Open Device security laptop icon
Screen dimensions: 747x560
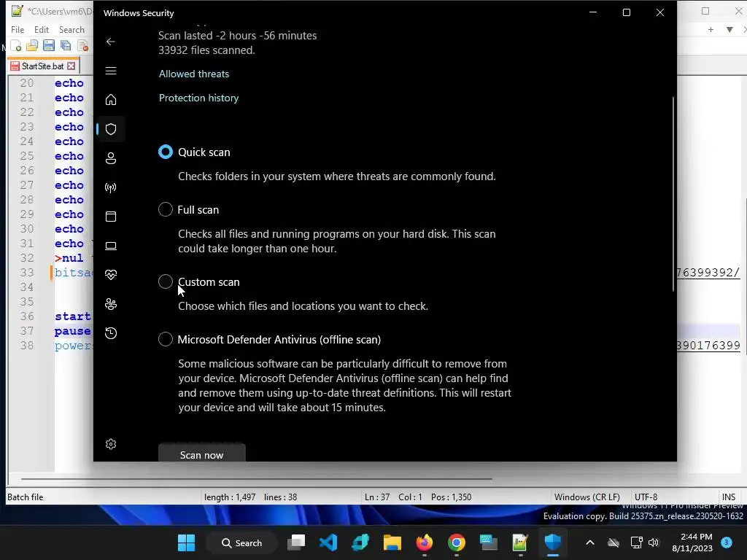111,246
